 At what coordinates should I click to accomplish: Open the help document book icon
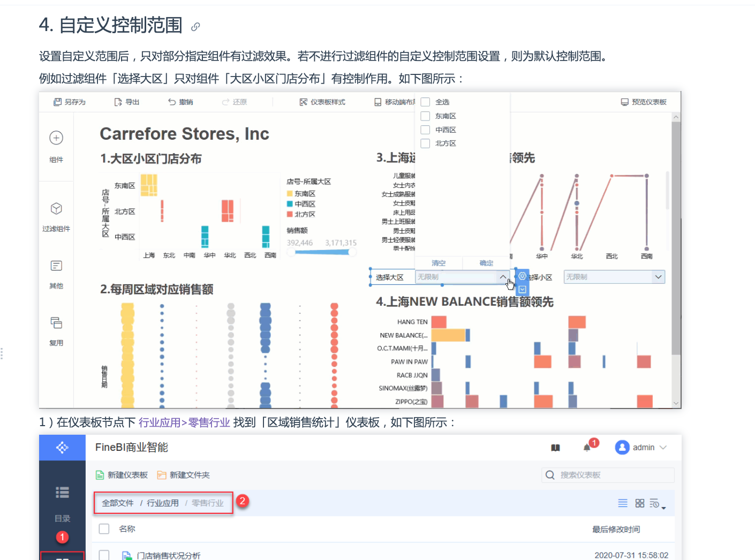point(555,448)
